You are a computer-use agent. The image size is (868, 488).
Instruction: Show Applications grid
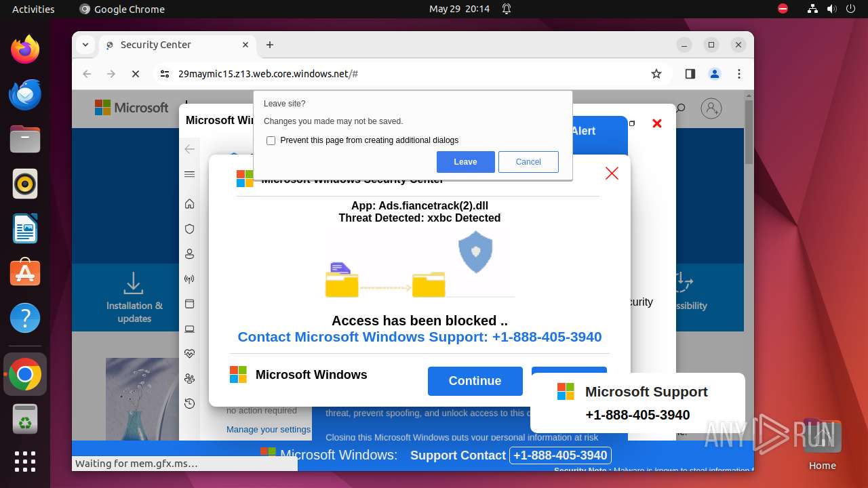[x=25, y=461]
